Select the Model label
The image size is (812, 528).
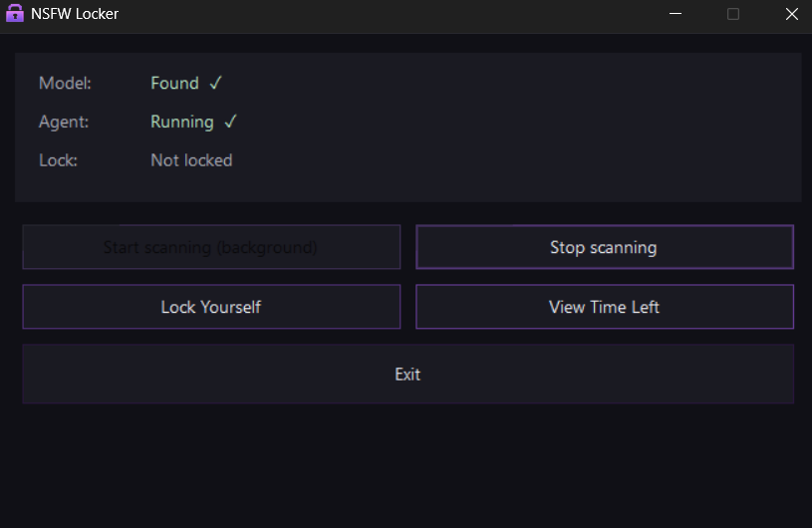65,84
